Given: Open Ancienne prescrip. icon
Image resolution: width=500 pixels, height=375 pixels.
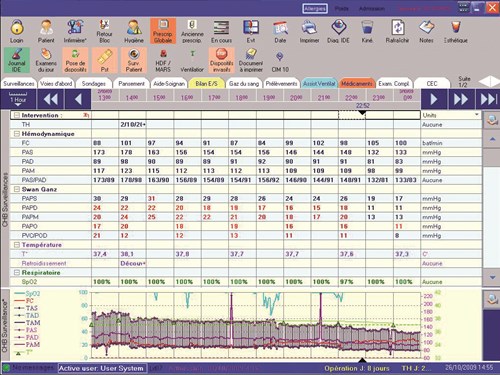Looking at the screenshot, I should click(192, 31).
